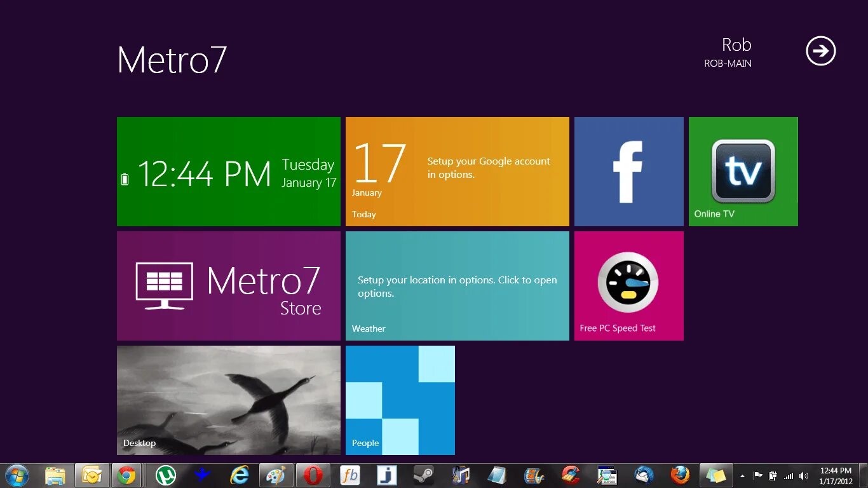This screenshot has height=488, width=868.
Task: Launch the Online TV tile
Action: click(x=743, y=172)
